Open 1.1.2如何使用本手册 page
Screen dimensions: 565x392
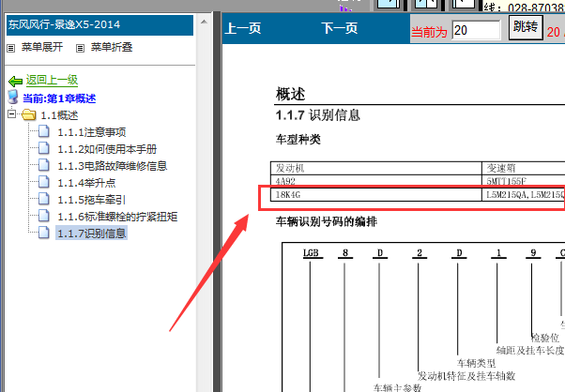click(x=107, y=149)
